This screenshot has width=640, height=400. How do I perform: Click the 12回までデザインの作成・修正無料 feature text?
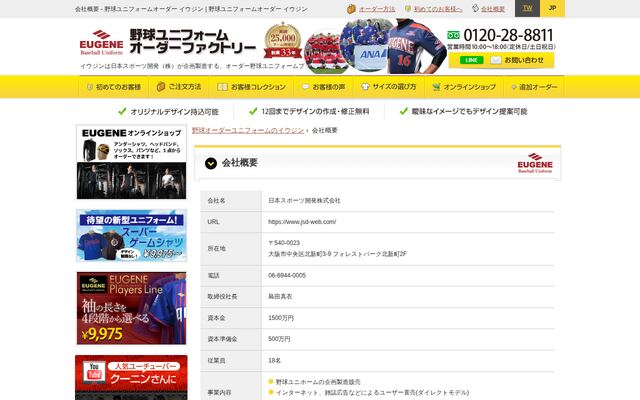point(315,111)
